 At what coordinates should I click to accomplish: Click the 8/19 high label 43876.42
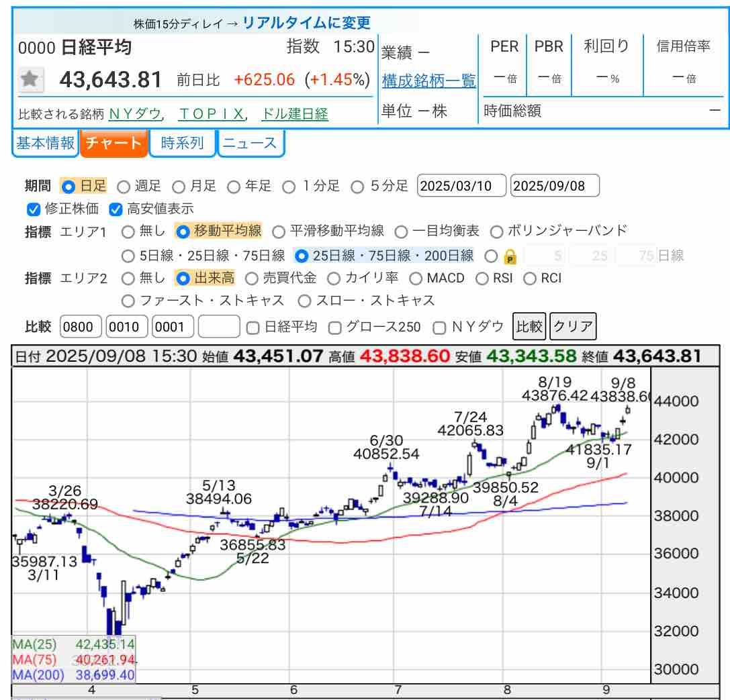[x=555, y=396]
